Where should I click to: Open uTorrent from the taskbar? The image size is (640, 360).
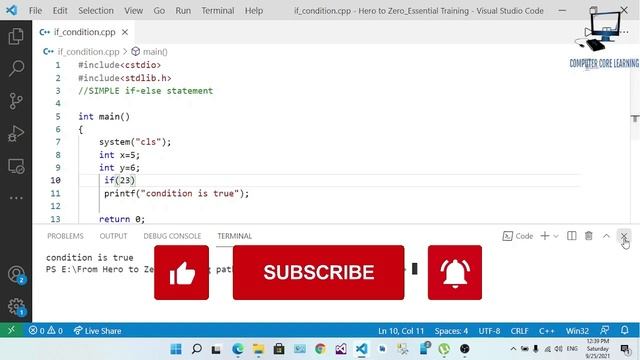[x=444, y=349]
